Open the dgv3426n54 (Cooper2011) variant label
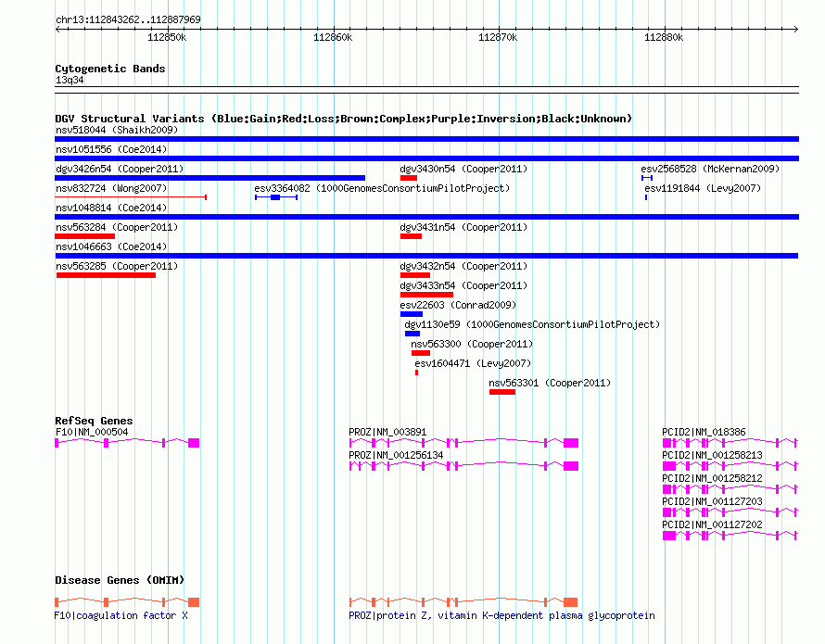825x644 pixels. (x=120, y=169)
